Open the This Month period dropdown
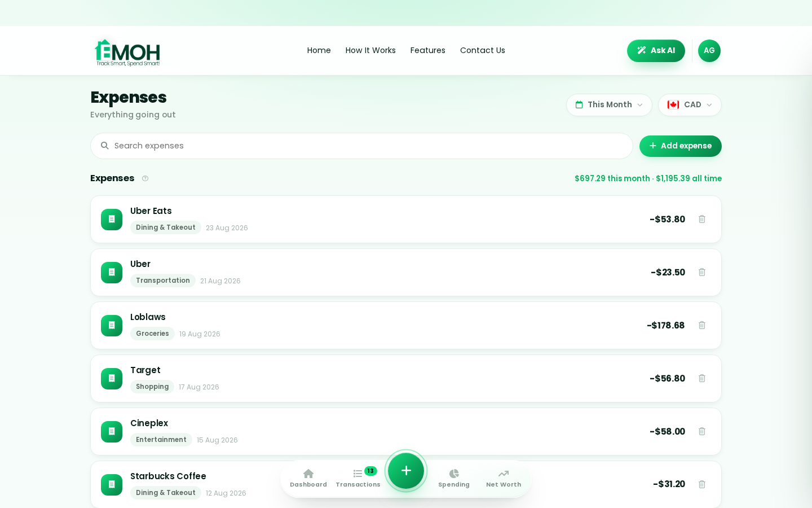 pos(609,105)
